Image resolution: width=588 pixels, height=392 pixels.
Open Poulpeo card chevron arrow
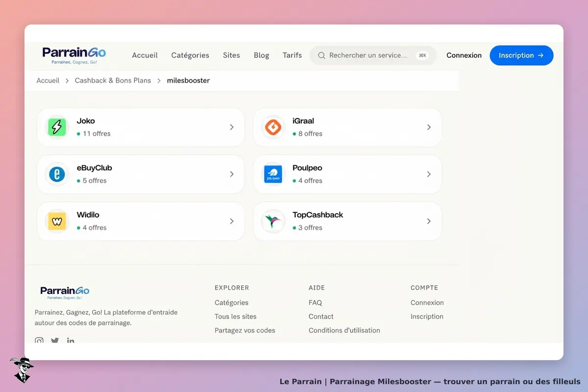click(429, 174)
